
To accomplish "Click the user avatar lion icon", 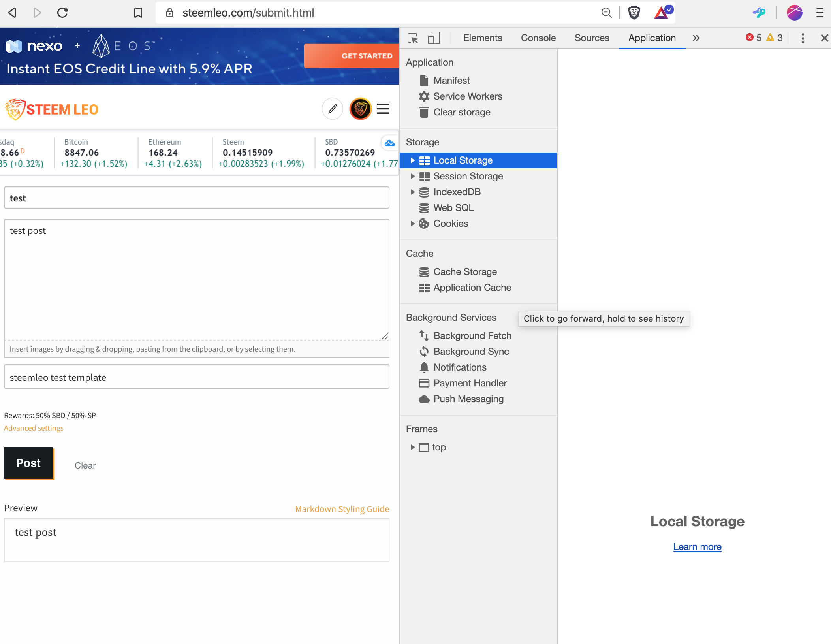I will tap(360, 109).
